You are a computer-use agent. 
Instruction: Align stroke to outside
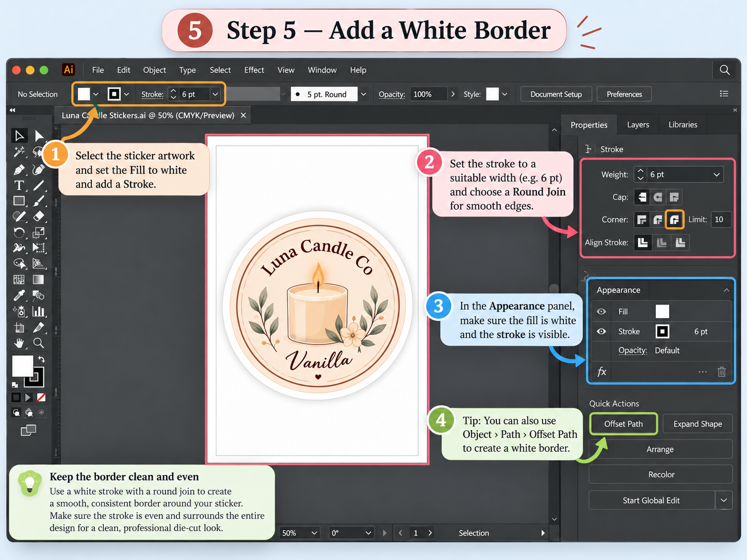(x=680, y=242)
